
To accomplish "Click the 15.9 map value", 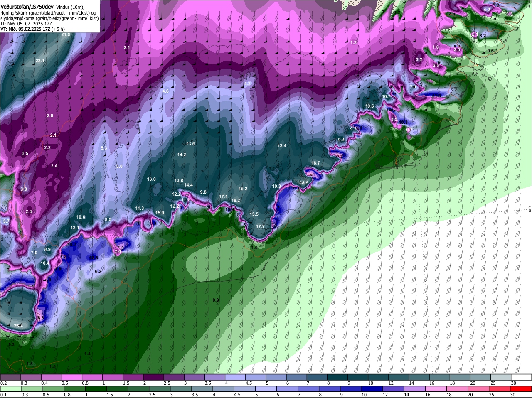I will point(160,213).
